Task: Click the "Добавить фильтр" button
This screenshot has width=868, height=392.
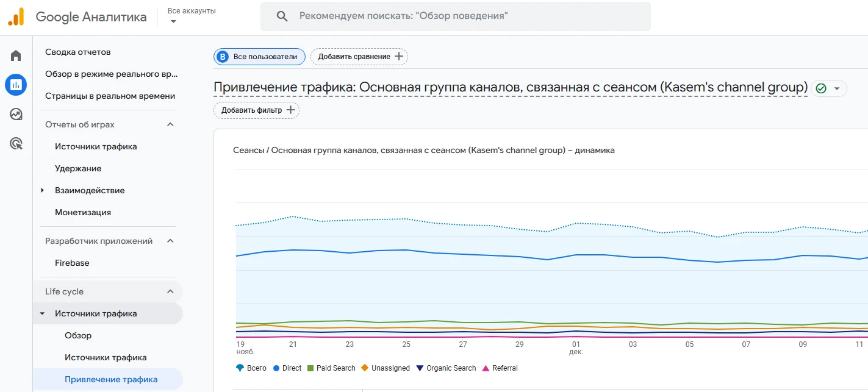Action: click(x=256, y=110)
